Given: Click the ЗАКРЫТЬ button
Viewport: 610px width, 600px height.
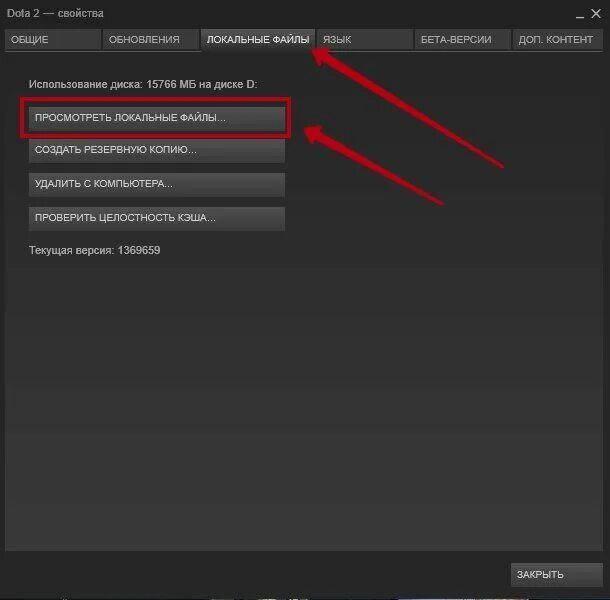Looking at the screenshot, I should 556,574.
